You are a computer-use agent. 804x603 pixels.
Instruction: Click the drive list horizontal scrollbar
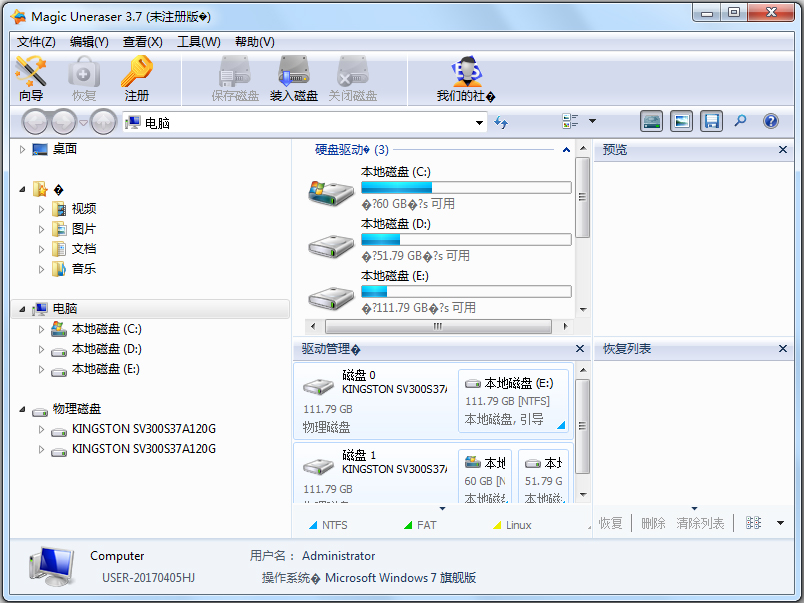(x=439, y=326)
